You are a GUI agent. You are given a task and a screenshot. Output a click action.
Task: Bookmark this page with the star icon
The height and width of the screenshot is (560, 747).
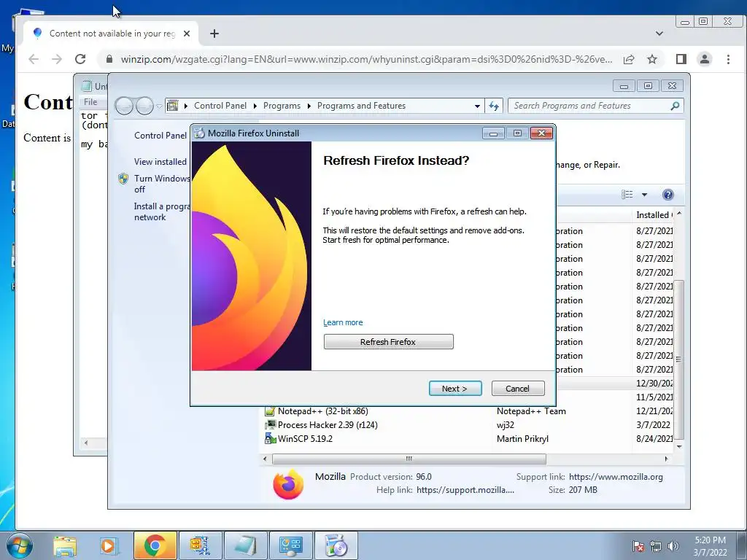[651, 59]
